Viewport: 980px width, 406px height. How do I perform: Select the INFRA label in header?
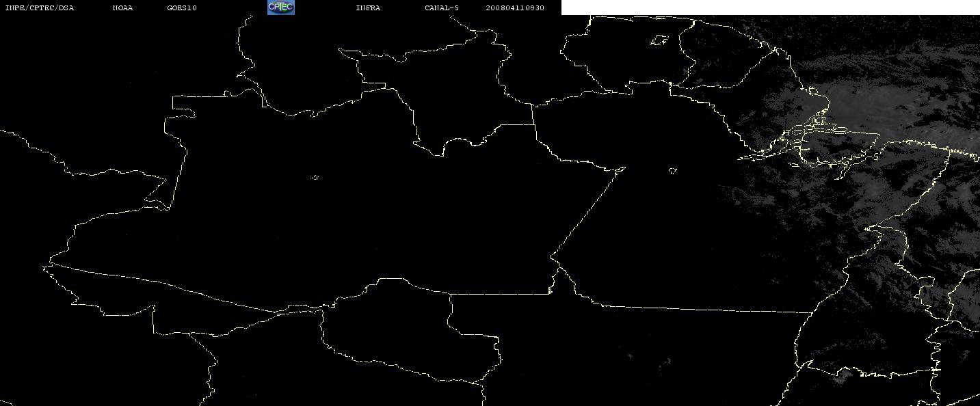[x=368, y=8]
